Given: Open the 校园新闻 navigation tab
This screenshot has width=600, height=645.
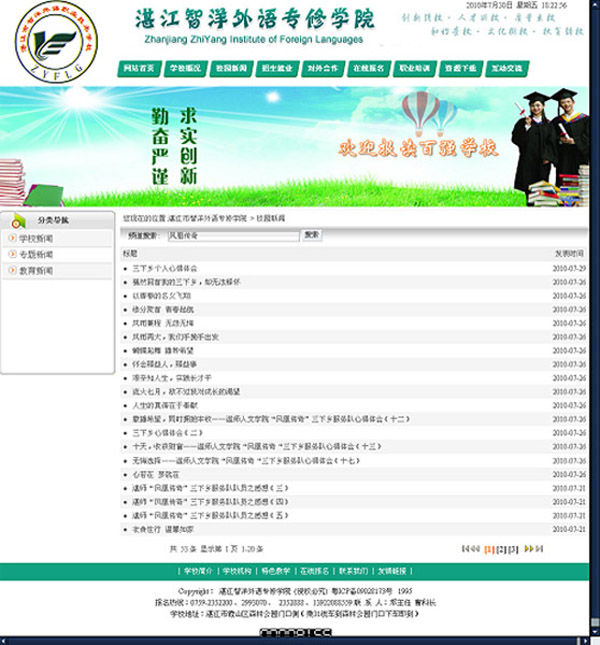Looking at the screenshot, I should tap(231, 69).
